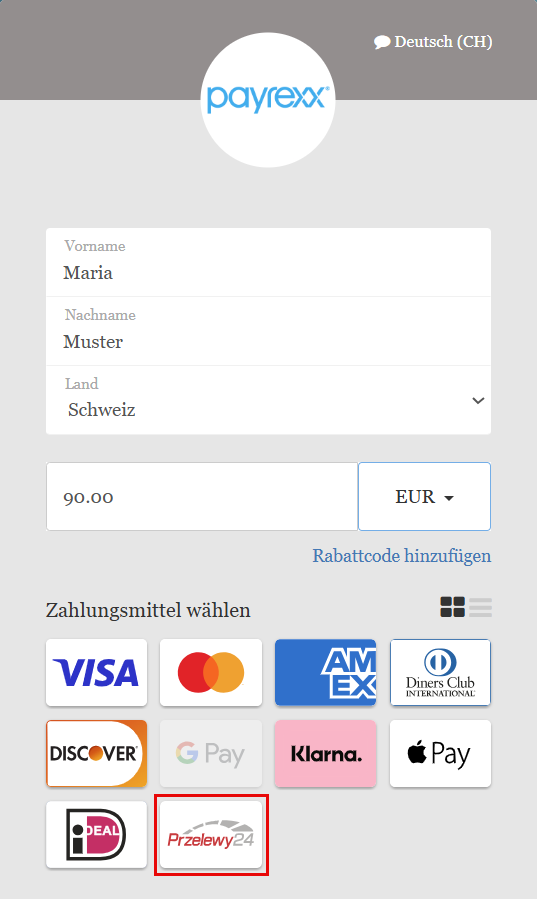Select the Przelewy24 payment option
Screen dimensions: 537x899
[211, 834]
